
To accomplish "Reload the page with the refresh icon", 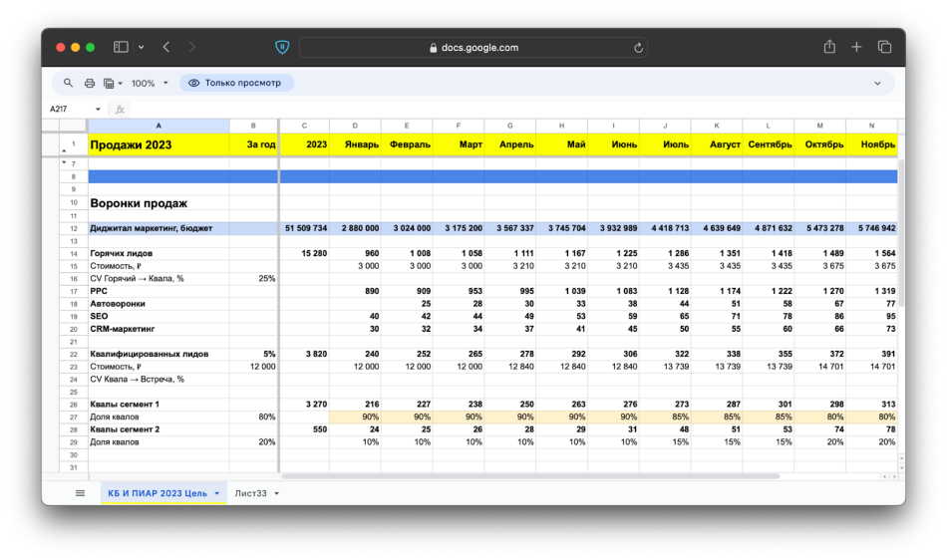I will pyautogui.click(x=638, y=48).
